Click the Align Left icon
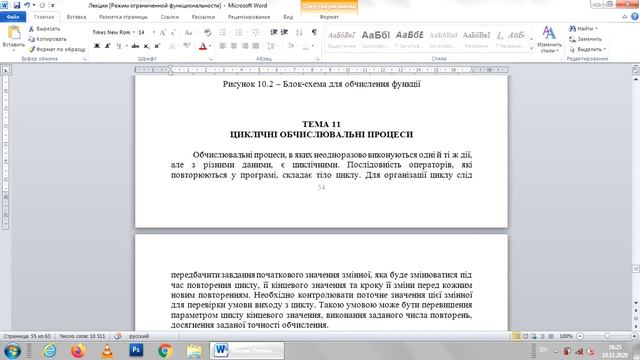The image size is (640, 360). (223, 46)
